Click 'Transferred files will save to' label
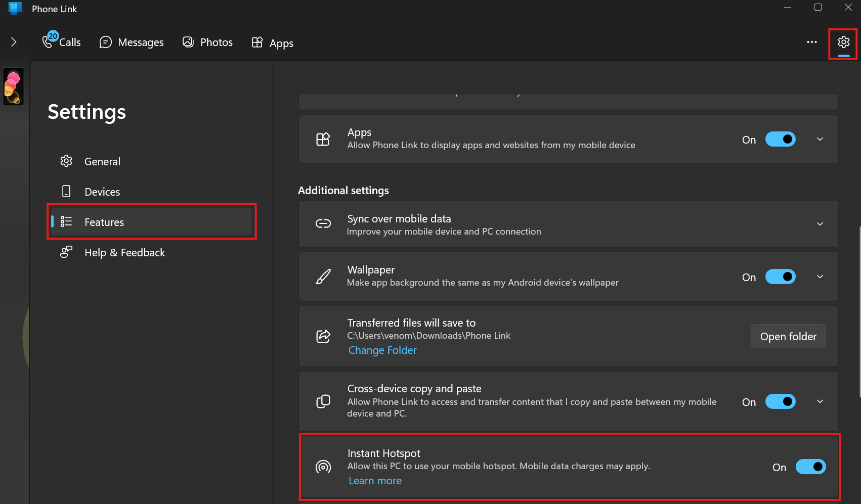This screenshot has height=504, width=861. (x=411, y=323)
